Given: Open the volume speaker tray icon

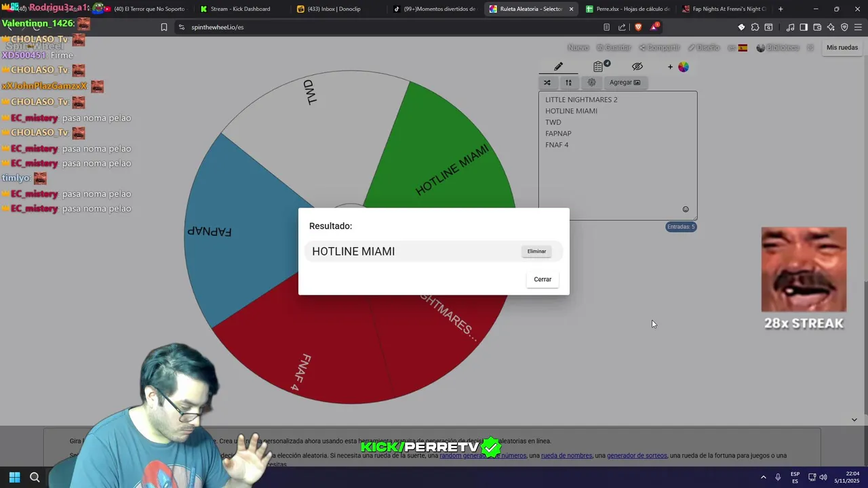Looking at the screenshot, I should (x=824, y=477).
